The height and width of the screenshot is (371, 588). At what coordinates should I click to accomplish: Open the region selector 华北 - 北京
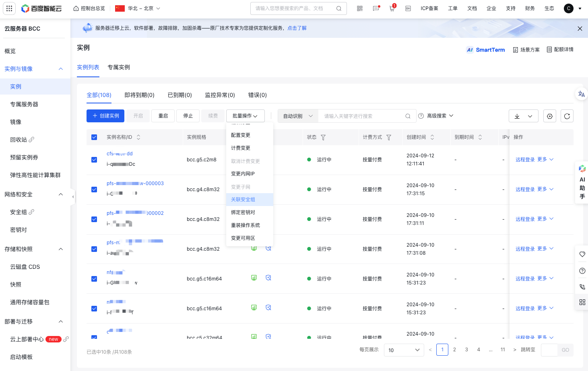138,8
